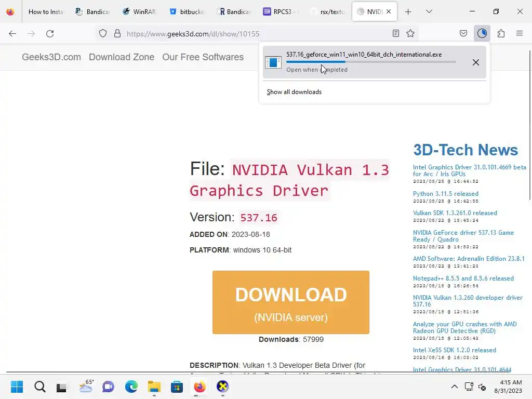
Task: Click the site security padlock icon
Action: pyautogui.click(x=117, y=34)
